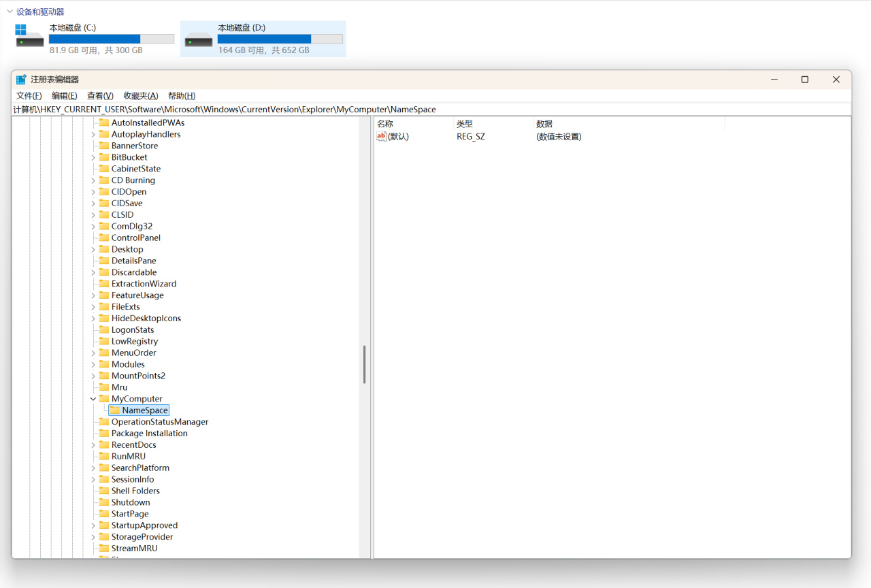Click the StreamMRU folder icon

click(104, 549)
